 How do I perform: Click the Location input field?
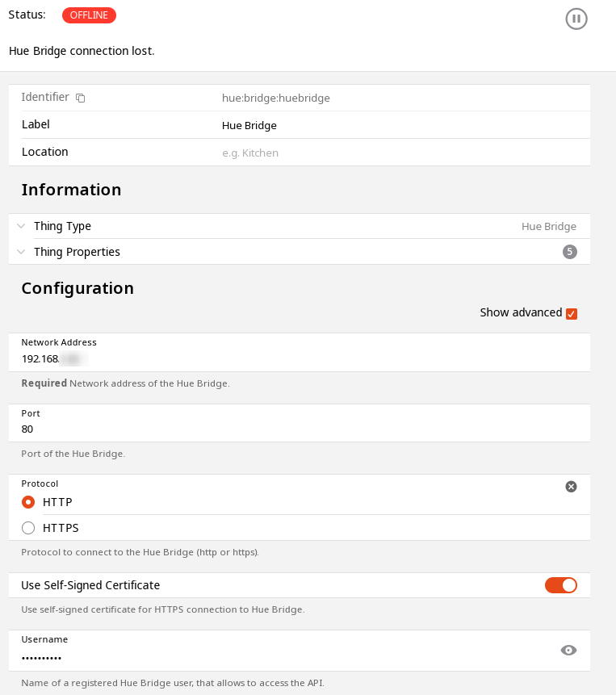click(323, 153)
